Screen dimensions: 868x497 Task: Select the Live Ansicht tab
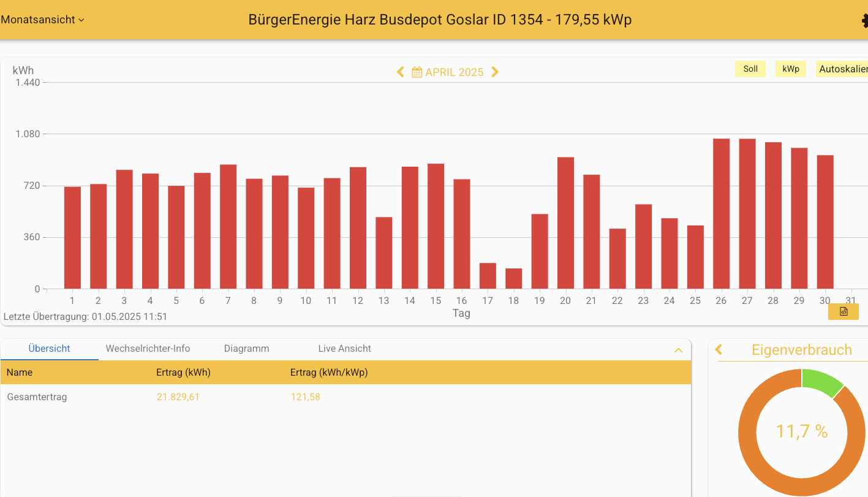tap(344, 349)
